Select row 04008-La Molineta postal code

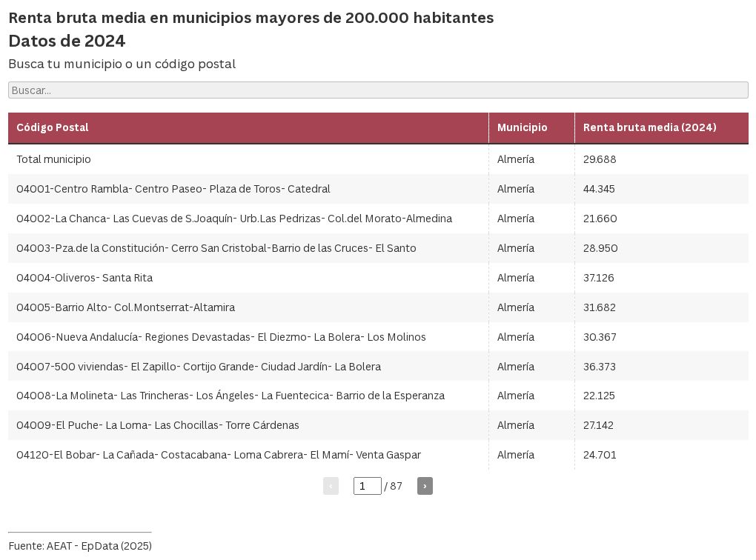(231, 396)
